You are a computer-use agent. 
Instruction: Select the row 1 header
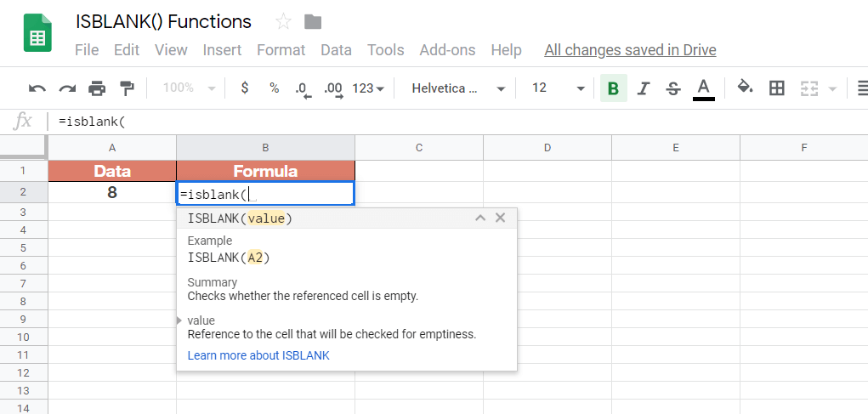[x=24, y=171]
